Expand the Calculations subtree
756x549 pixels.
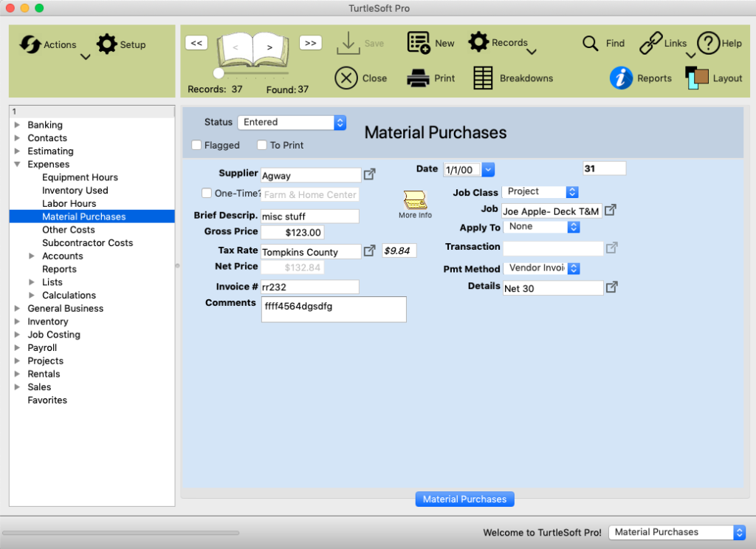click(x=32, y=296)
